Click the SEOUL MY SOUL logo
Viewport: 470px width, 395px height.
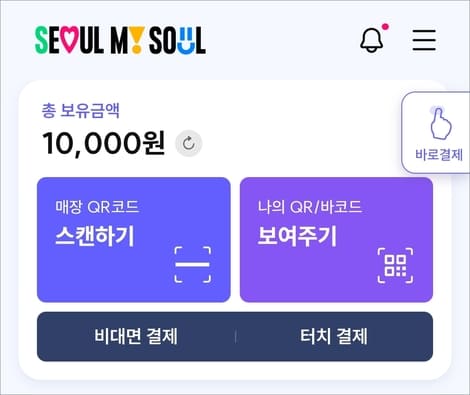[x=120, y=40]
